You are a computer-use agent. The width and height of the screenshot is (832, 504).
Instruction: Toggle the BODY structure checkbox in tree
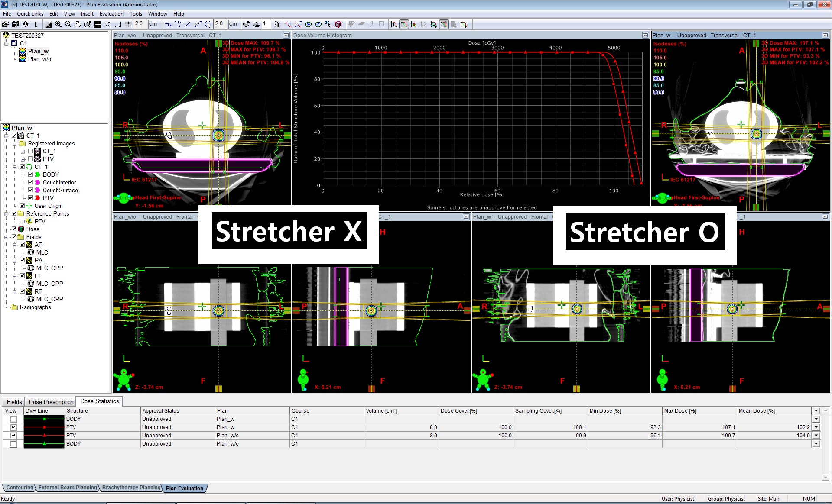31,174
